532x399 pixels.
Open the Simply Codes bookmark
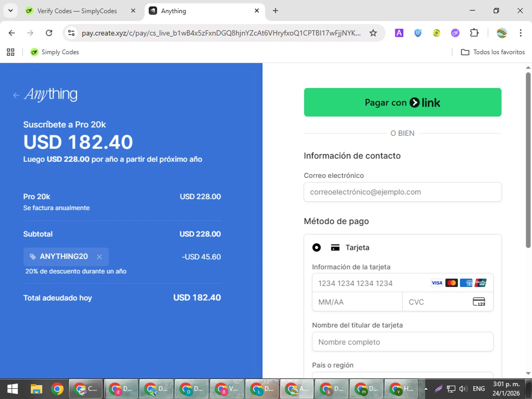coord(55,52)
